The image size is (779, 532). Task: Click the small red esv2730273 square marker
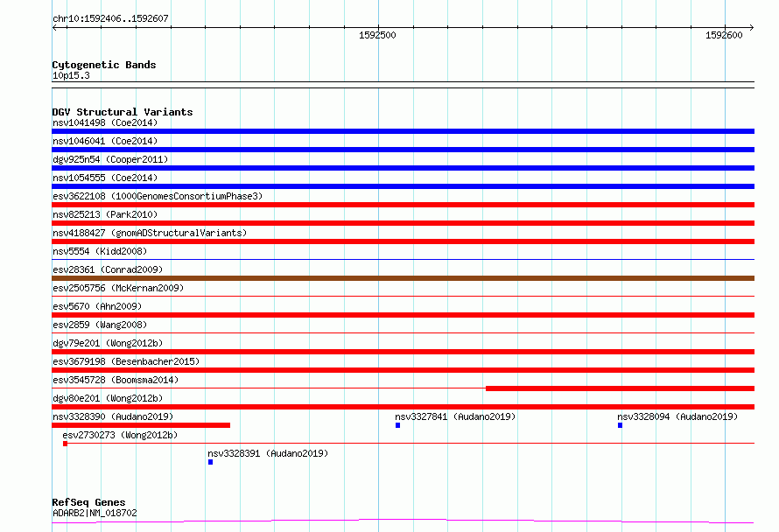tap(65, 444)
